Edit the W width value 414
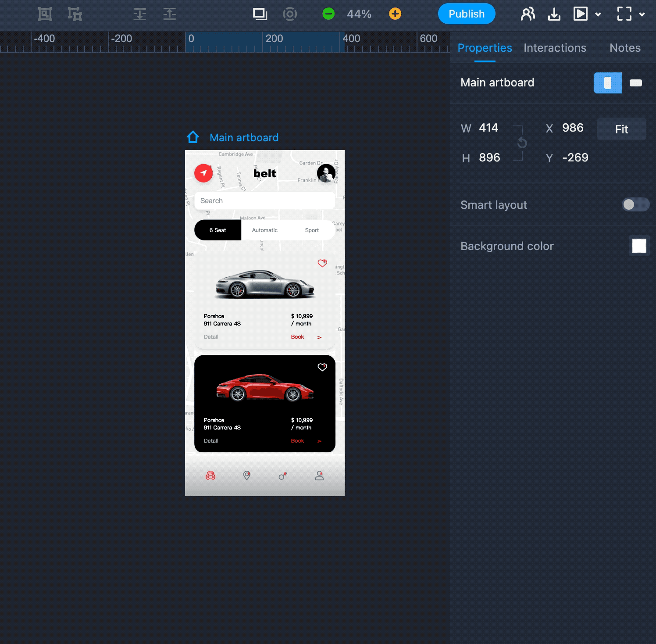 point(488,128)
